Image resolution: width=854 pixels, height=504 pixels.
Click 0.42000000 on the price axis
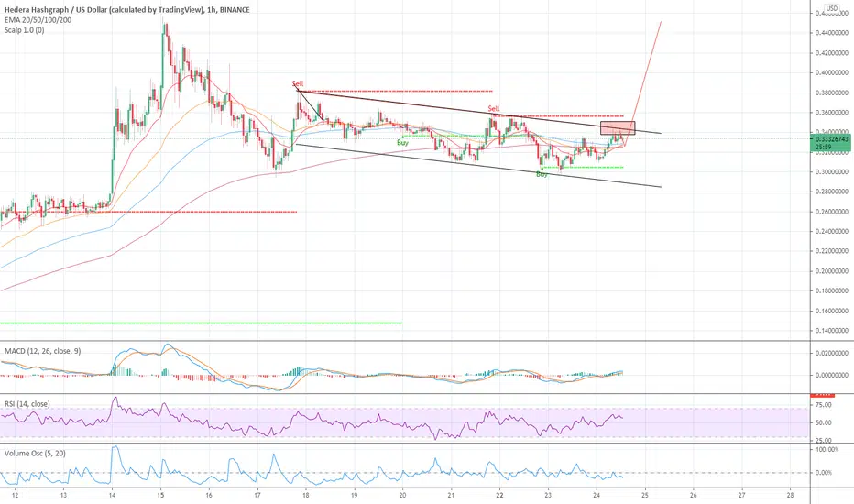click(x=832, y=53)
